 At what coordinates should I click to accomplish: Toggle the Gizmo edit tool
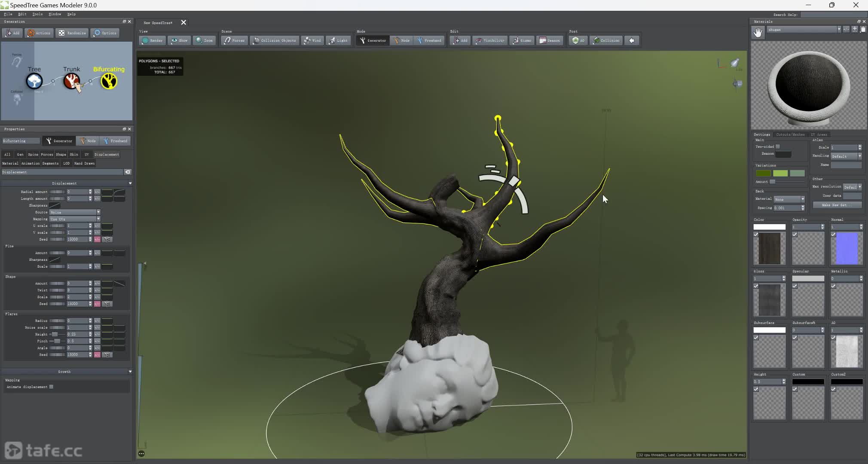522,40
